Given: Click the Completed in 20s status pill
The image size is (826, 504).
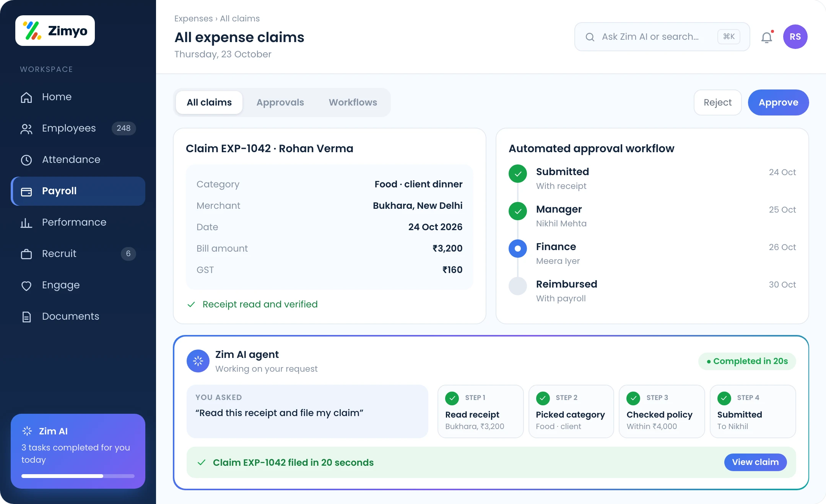Looking at the screenshot, I should tap(747, 361).
